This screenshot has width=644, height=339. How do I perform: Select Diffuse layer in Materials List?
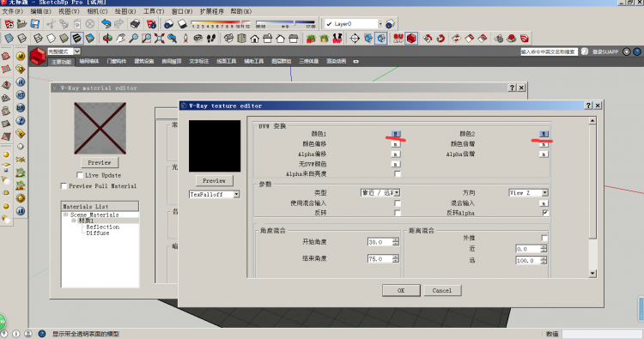98,233
